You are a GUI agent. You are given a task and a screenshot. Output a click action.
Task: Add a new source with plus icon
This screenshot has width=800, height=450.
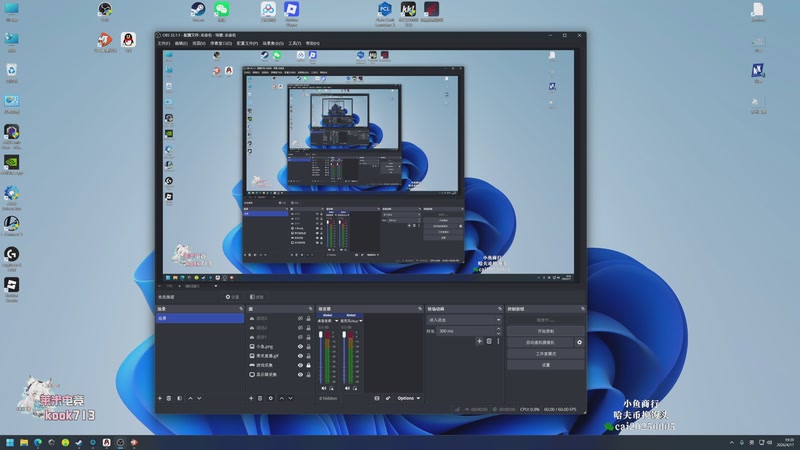point(251,398)
